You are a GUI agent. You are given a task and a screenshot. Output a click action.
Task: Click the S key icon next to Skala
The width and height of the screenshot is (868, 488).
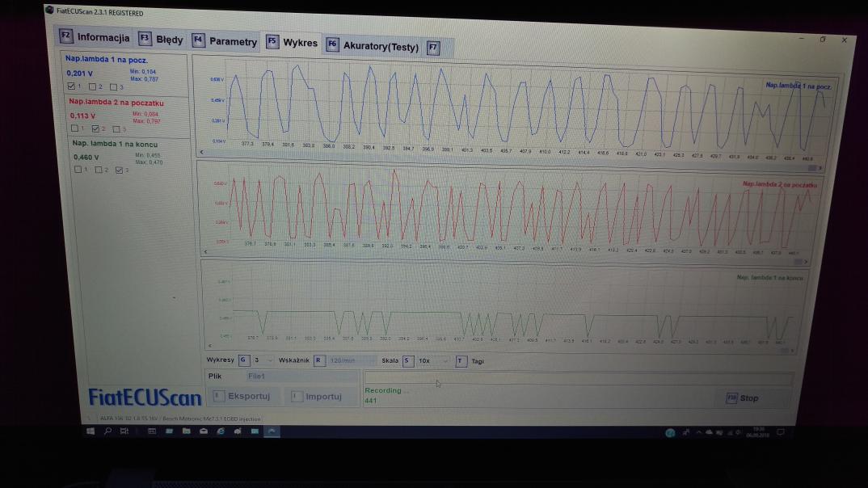[x=408, y=360]
